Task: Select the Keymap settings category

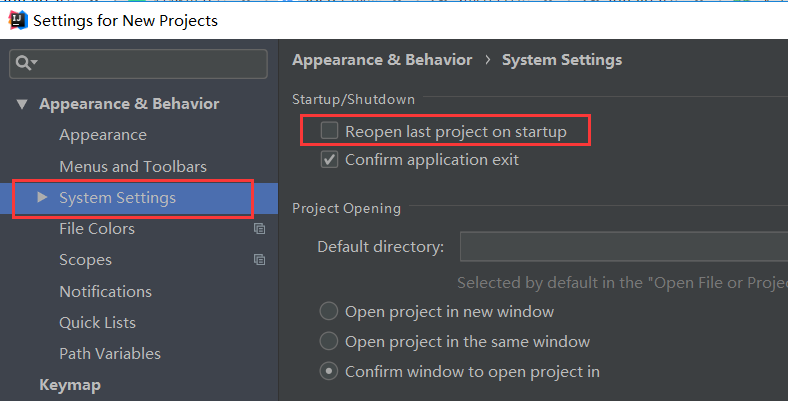Action: pos(70,385)
